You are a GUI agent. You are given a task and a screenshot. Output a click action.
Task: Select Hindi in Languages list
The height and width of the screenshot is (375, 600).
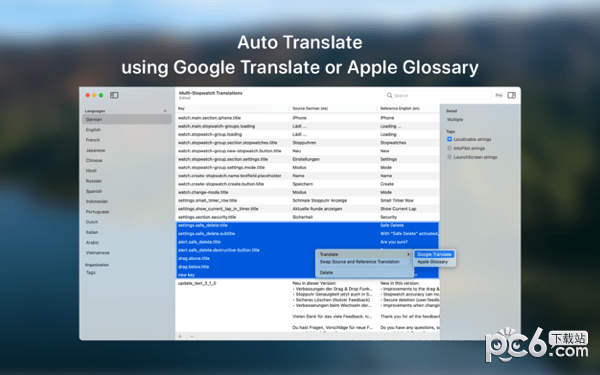pos(127,171)
